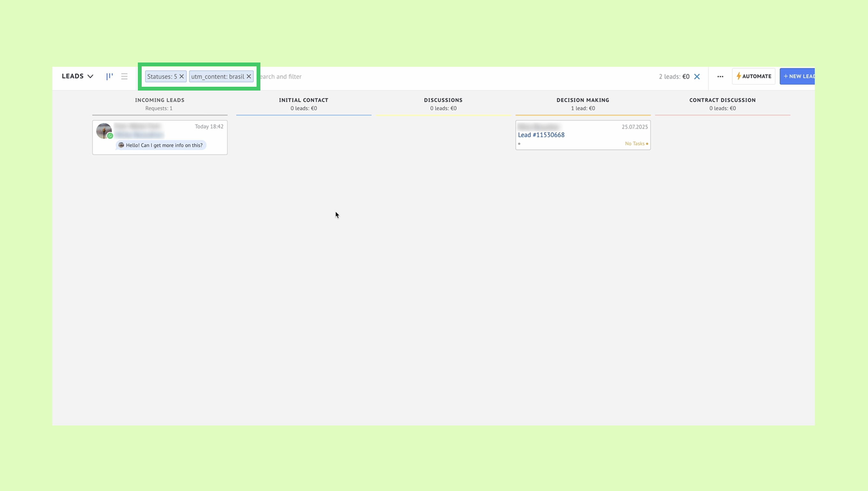Click the Statuses: 5 filter chip label
Viewport: 868px width, 491px height.
point(162,77)
